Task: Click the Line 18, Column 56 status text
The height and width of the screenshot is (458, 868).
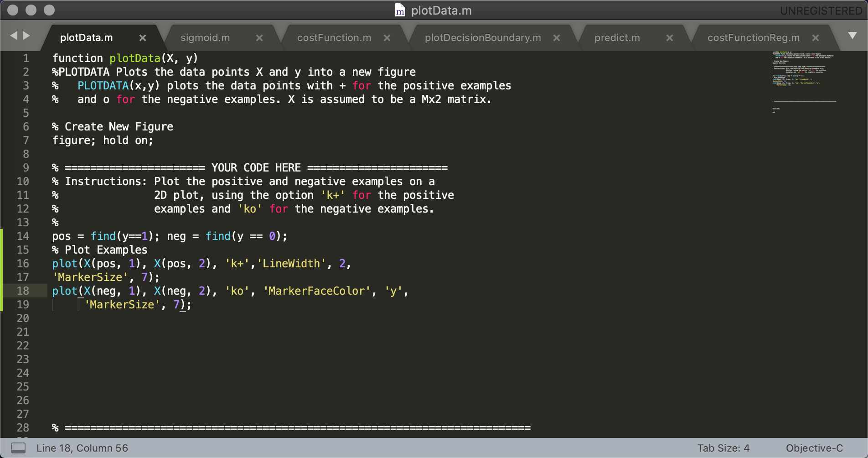Action: pyautogui.click(x=83, y=448)
